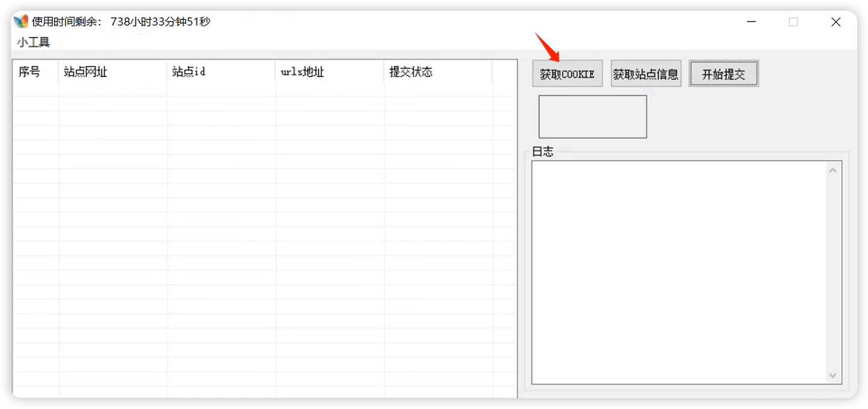Minimize the application window
868x409 pixels.
click(751, 22)
